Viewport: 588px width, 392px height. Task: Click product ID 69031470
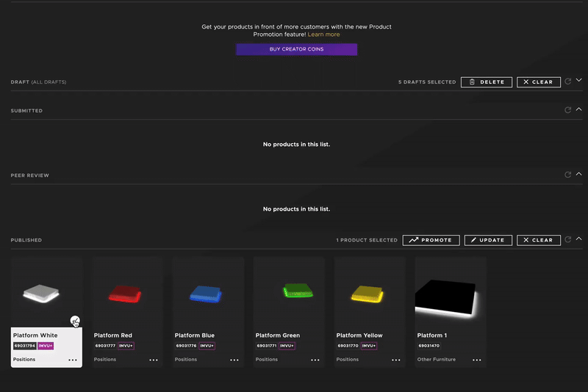tap(429, 346)
